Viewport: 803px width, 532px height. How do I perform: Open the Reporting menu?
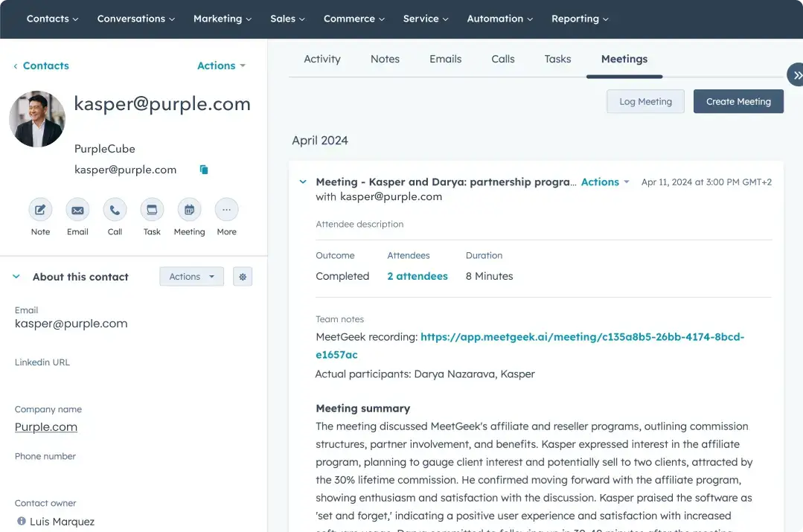(580, 19)
